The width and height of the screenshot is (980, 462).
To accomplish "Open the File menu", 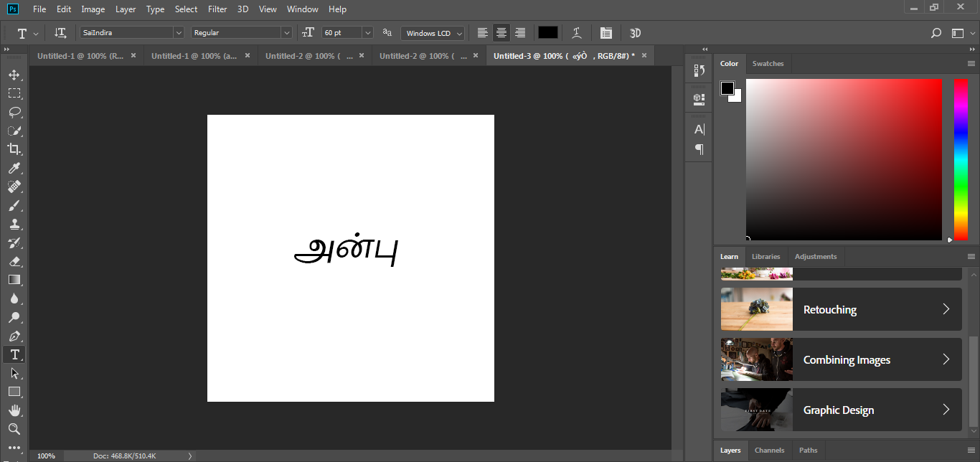I will (x=39, y=9).
